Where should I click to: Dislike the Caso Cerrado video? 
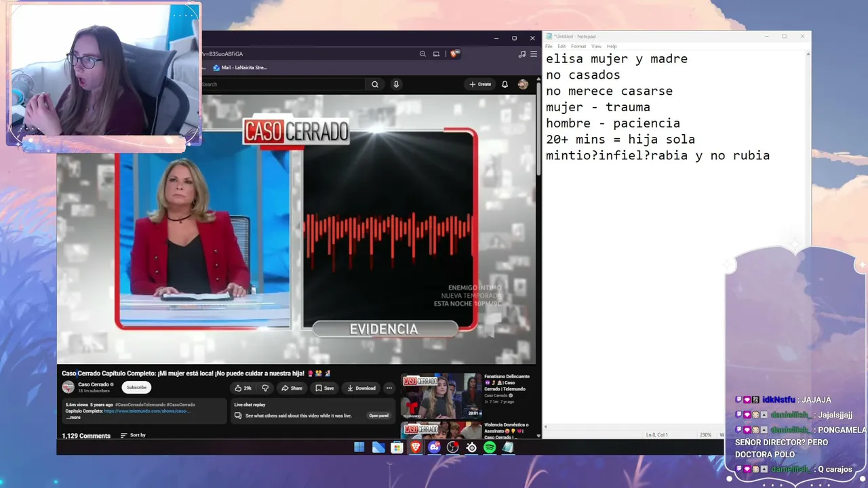[265, 388]
